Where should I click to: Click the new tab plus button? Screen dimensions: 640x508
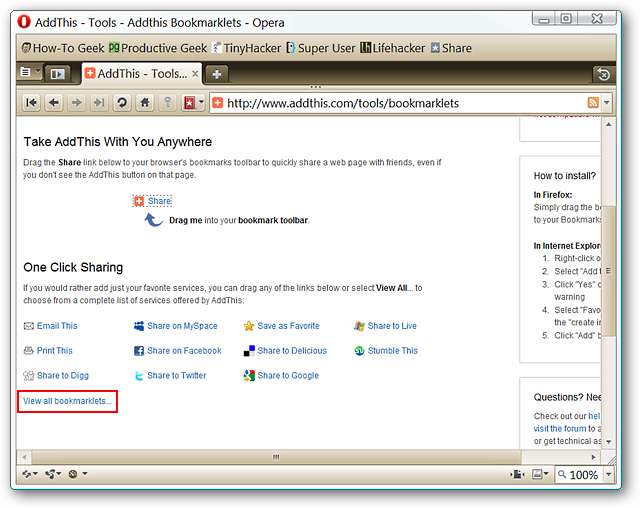pos(216,74)
